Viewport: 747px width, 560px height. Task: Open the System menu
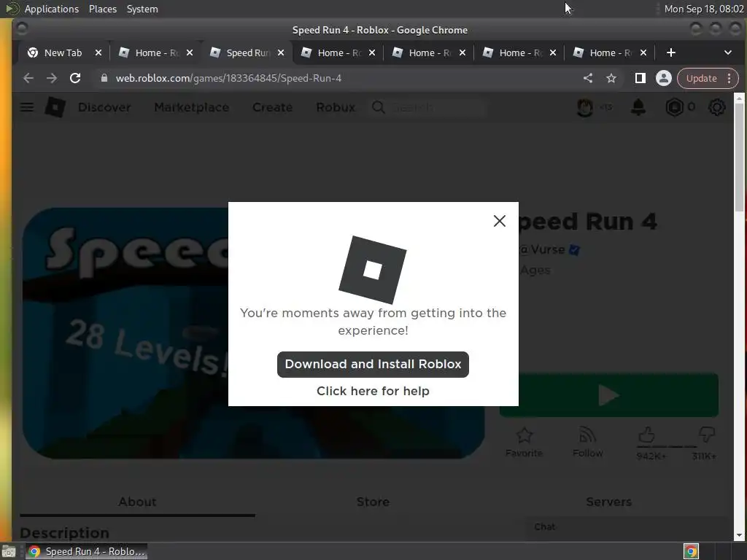pos(142,9)
